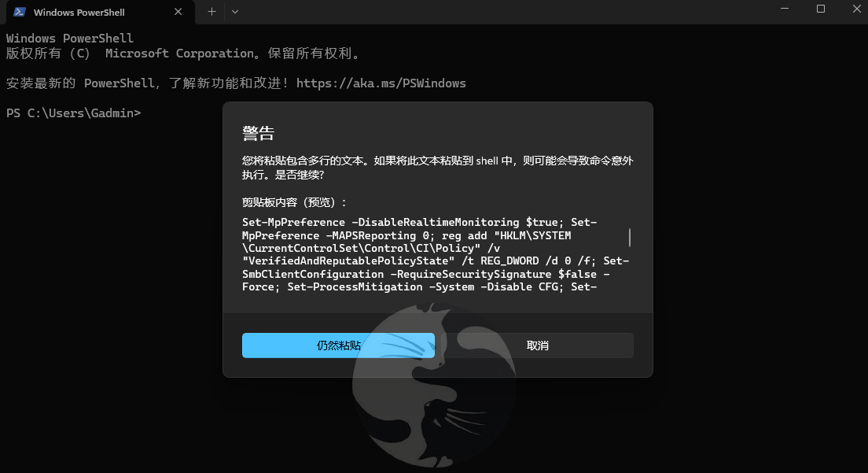Click the empty title bar area beside tabs

point(498,12)
